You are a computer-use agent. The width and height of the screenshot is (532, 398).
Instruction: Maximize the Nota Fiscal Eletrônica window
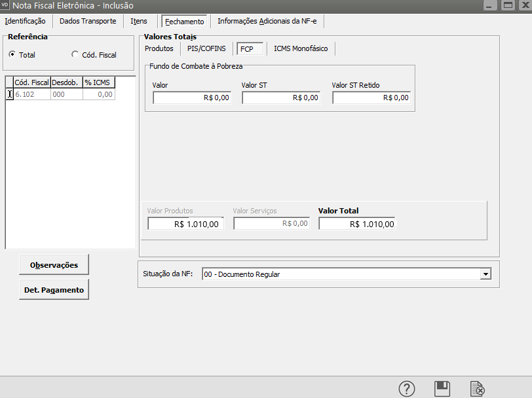click(507, 5)
